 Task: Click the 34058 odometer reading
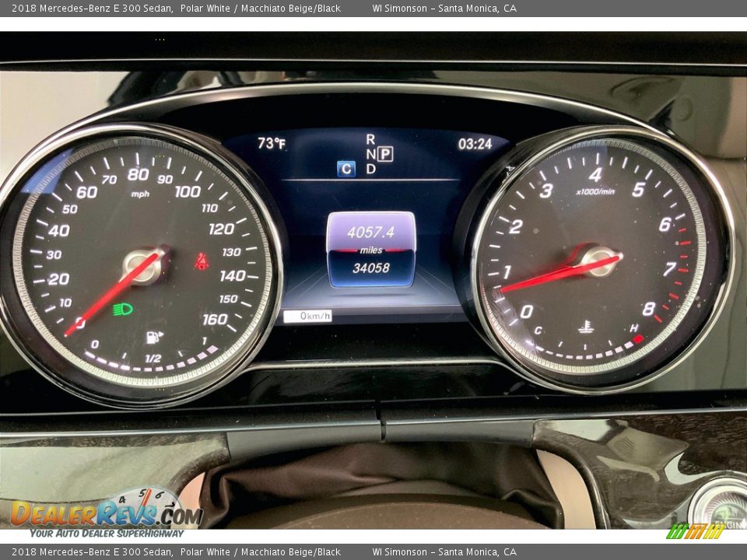371,268
